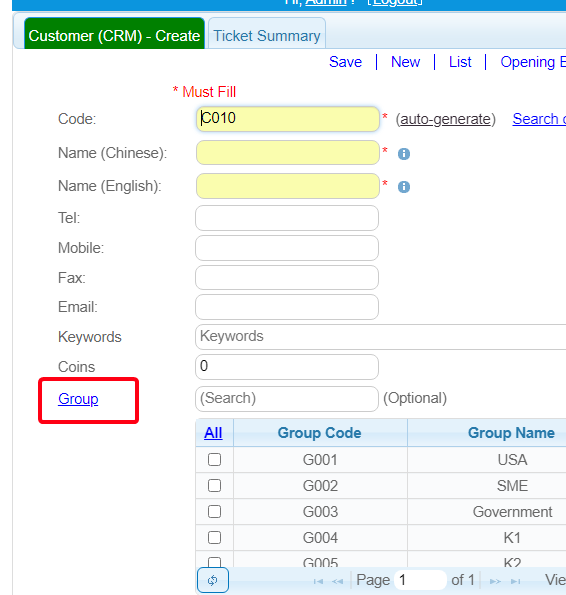Image resolution: width=566 pixels, height=595 pixels.
Task: Open the Group link
Action: click(x=78, y=399)
